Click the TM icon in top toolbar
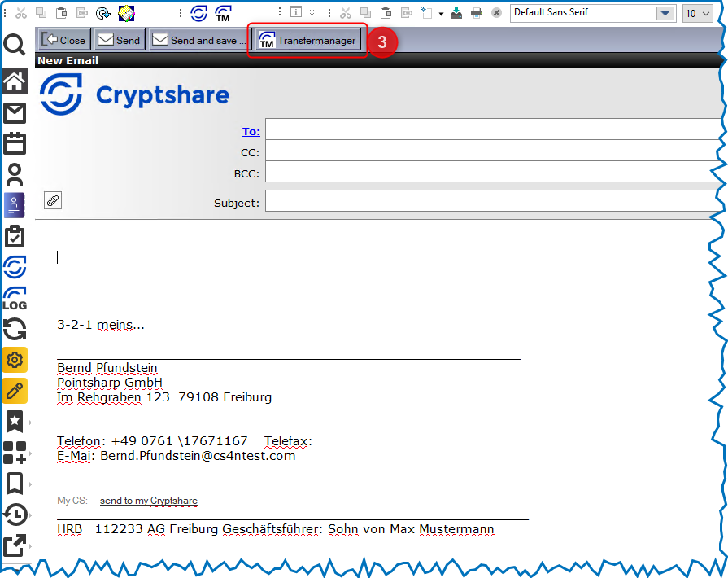Screen dimensions: 728x578 pos(223,13)
